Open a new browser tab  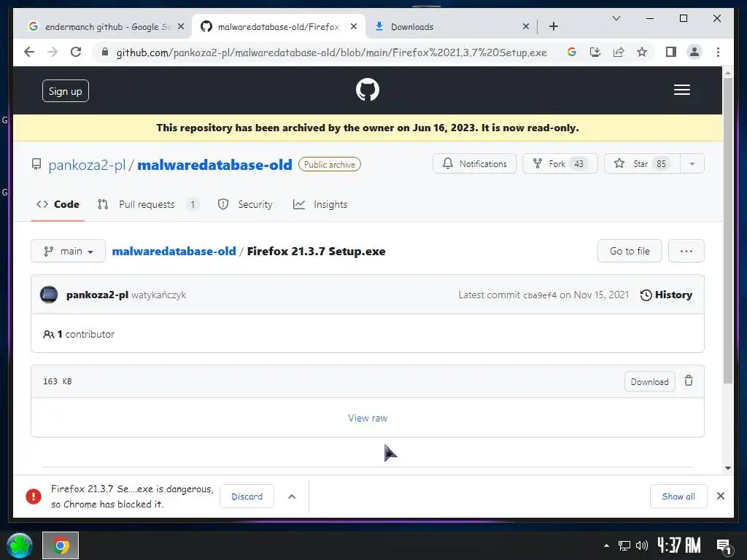pos(553,27)
